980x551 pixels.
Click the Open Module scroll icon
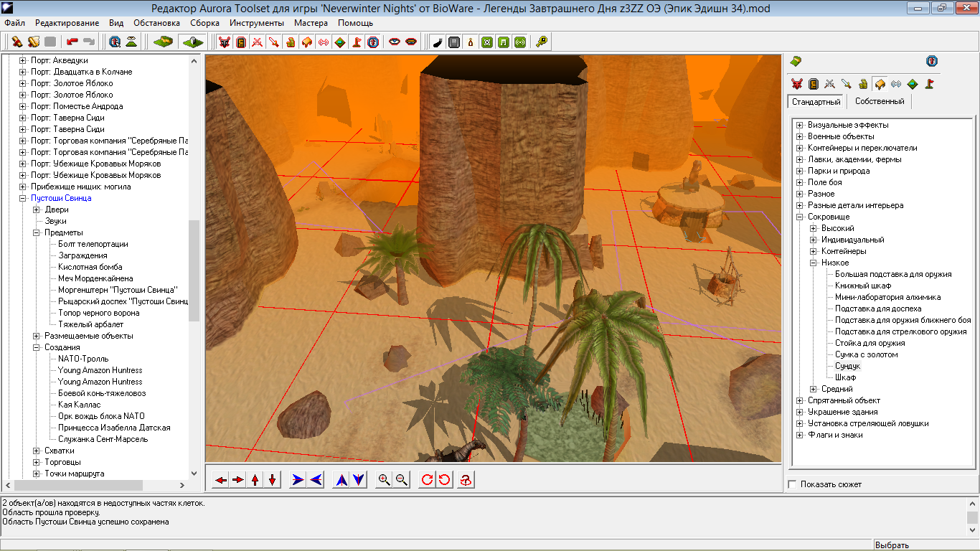tap(33, 42)
